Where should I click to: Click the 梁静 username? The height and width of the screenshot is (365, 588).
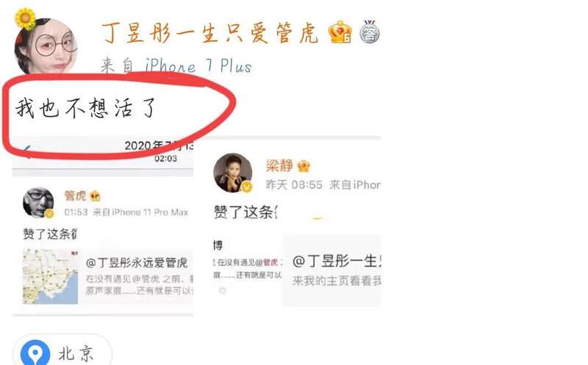pos(279,166)
